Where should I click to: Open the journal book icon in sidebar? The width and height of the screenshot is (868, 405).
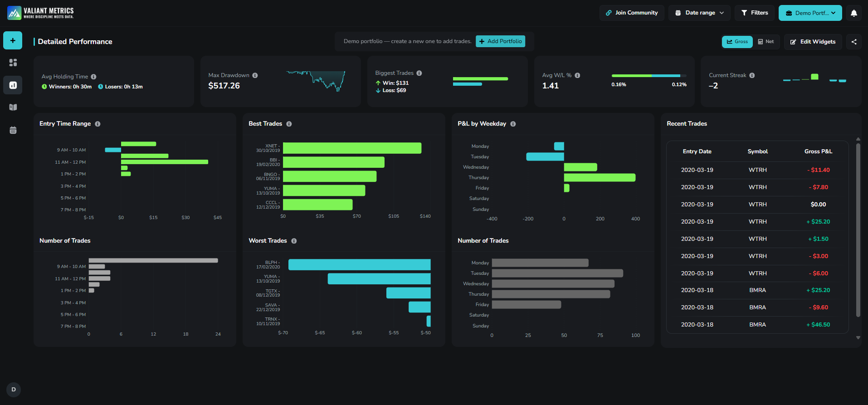[x=13, y=107]
